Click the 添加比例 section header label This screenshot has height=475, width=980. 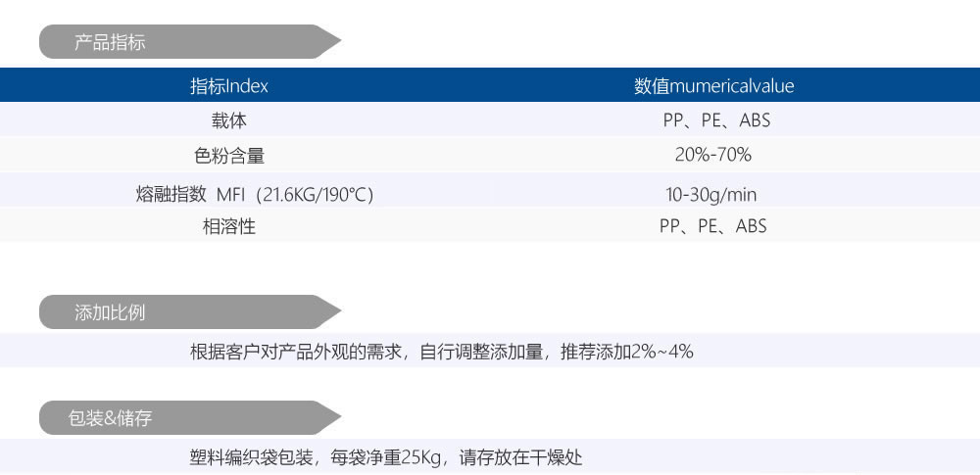(x=111, y=312)
